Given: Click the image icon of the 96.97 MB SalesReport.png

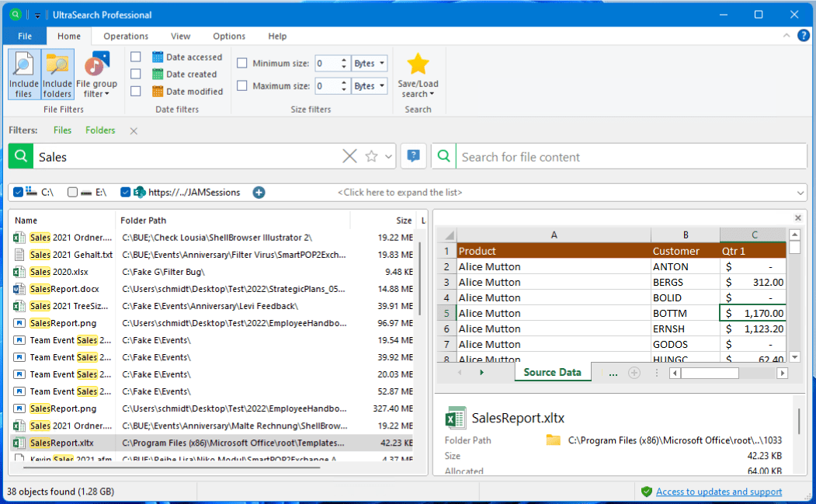Looking at the screenshot, I should pos(19,323).
